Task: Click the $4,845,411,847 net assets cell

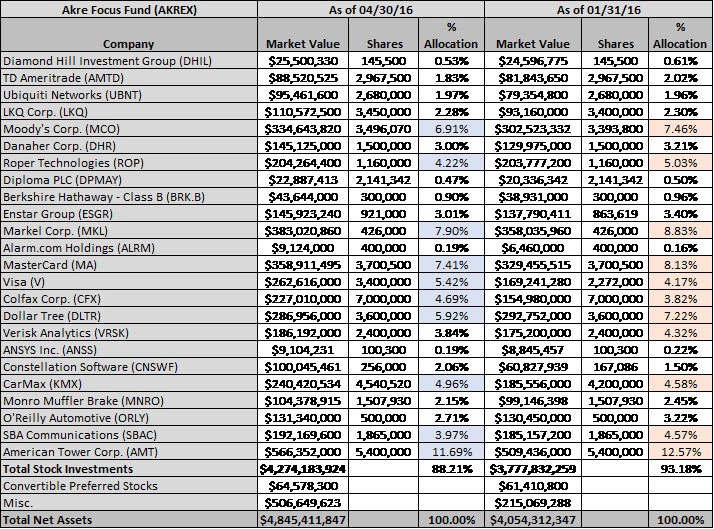Action: pos(303,520)
